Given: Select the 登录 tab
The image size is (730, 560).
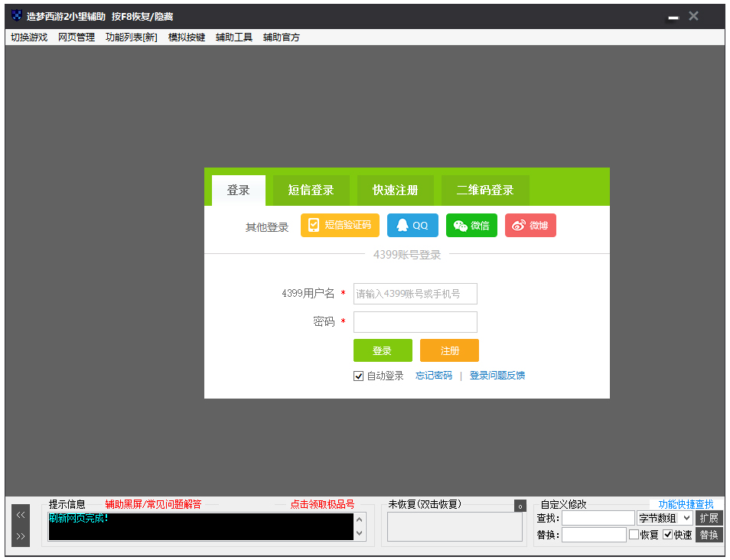Looking at the screenshot, I should 239,190.
